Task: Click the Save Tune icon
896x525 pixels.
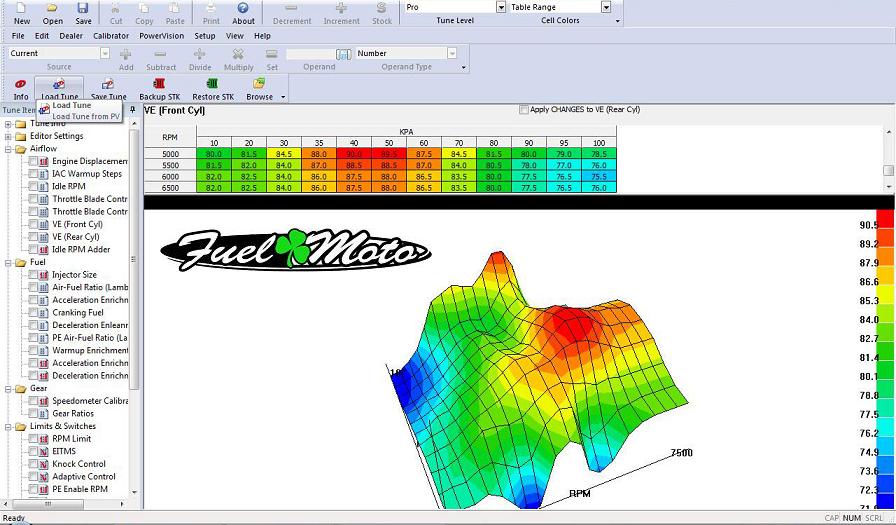Action: (x=107, y=84)
